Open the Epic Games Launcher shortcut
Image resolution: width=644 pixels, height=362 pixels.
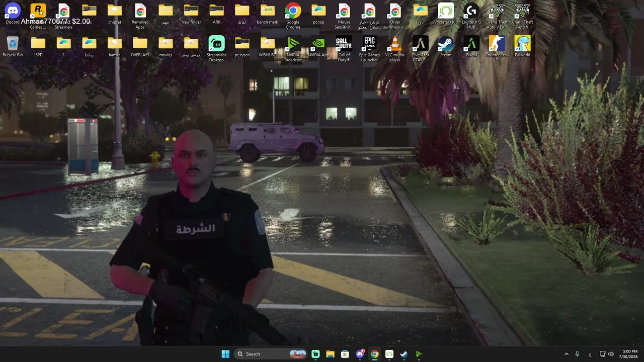(370, 49)
